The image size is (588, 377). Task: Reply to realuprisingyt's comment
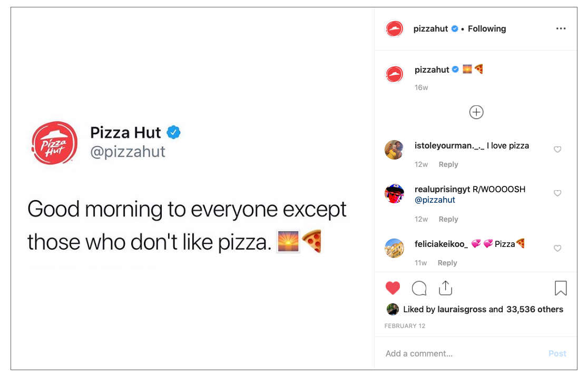click(x=448, y=219)
